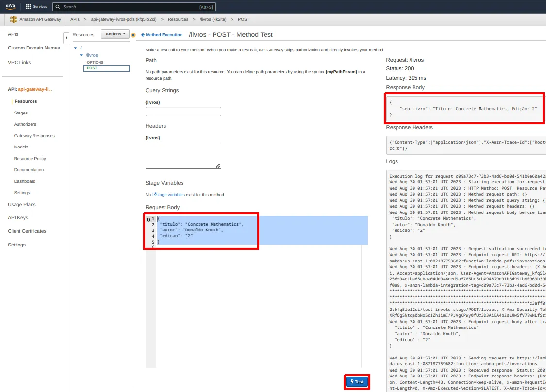Open the Actions dropdown
Viewport: 546px width, 392px height.
pyautogui.click(x=115, y=34)
